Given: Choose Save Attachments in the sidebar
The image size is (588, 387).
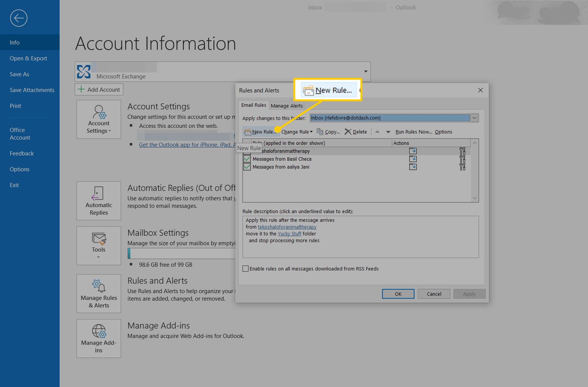Looking at the screenshot, I should tap(30, 90).
